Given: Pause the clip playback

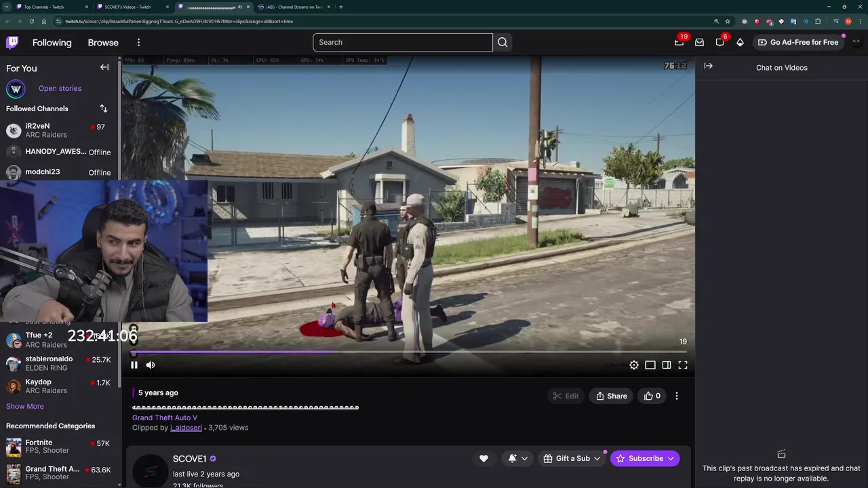Looking at the screenshot, I should click(134, 365).
